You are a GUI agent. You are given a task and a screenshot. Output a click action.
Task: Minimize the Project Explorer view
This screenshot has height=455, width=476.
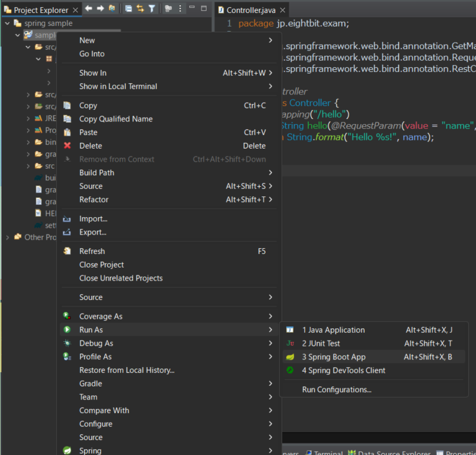click(192, 7)
